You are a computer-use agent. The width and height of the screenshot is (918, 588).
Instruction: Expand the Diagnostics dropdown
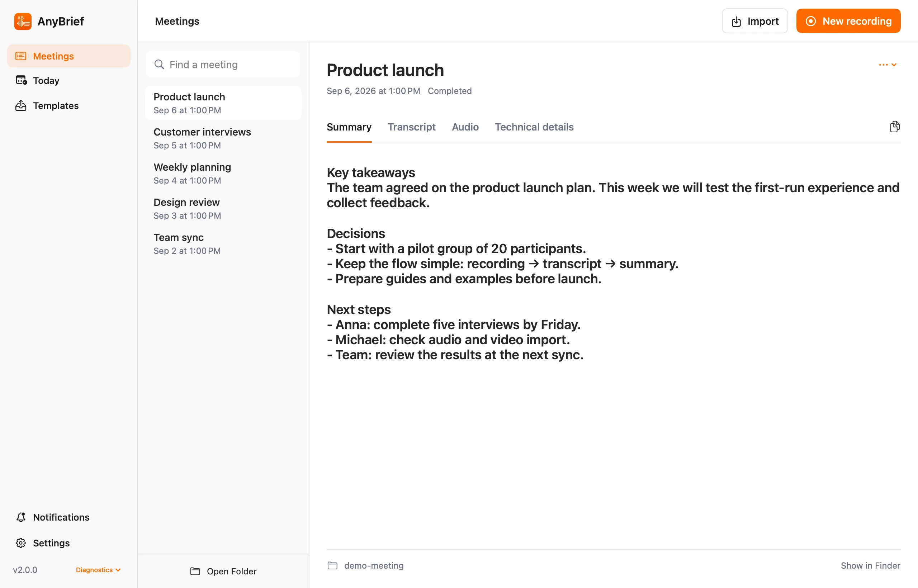click(98, 570)
